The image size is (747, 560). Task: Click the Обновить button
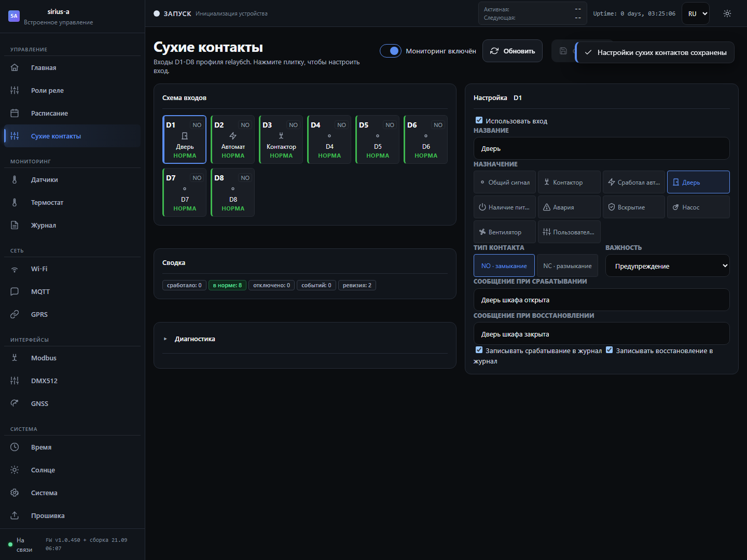tap(513, 51)
